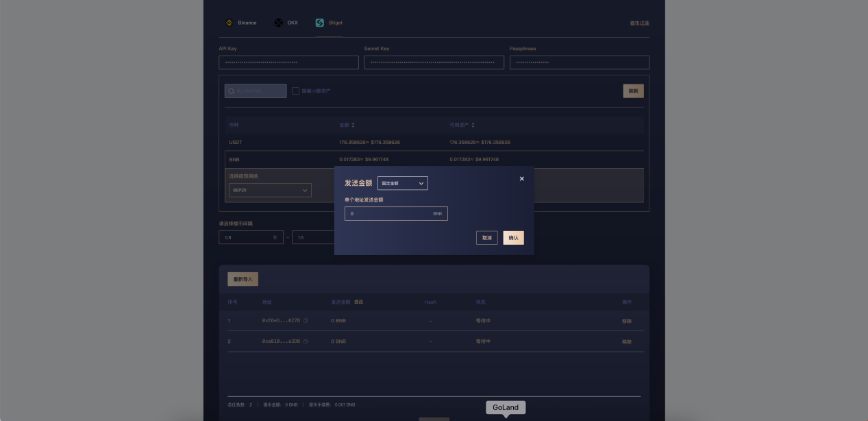The image size is (868, 421).
Task: Click the Binance logo icon
Action: (x=230, y=23)
